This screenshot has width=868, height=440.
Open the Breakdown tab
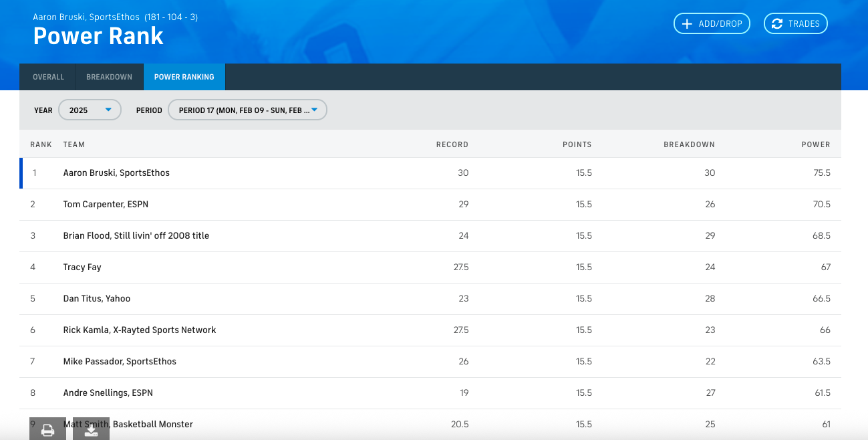pos(109,77)
